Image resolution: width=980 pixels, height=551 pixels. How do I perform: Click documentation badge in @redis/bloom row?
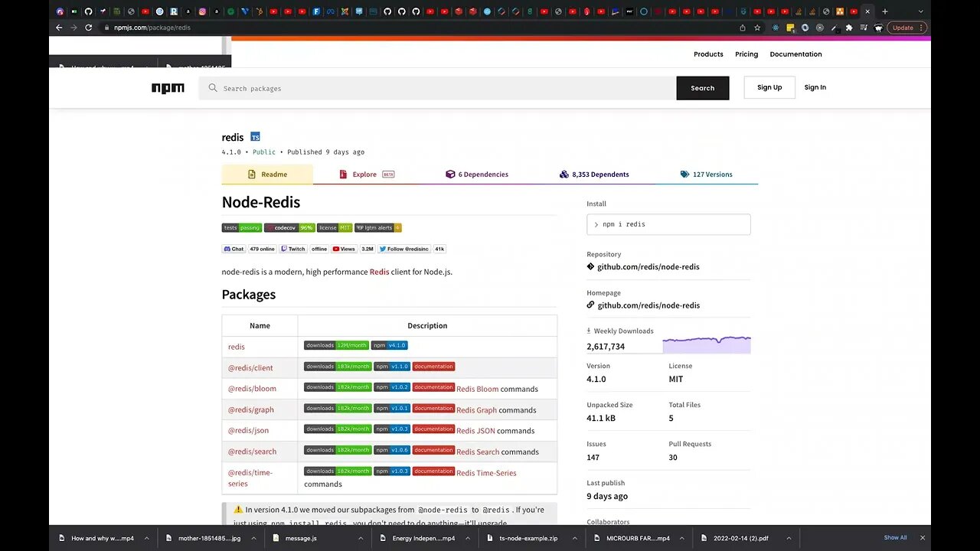[x=434, y=387]
